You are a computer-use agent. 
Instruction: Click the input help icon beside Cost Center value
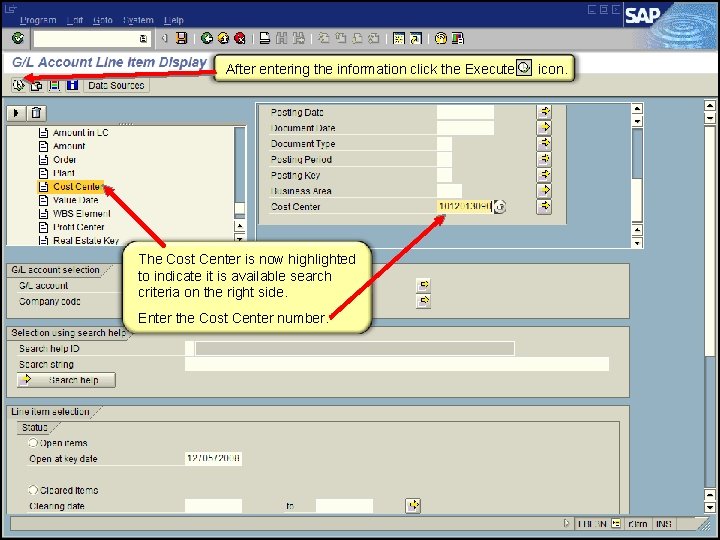(500, 207)
